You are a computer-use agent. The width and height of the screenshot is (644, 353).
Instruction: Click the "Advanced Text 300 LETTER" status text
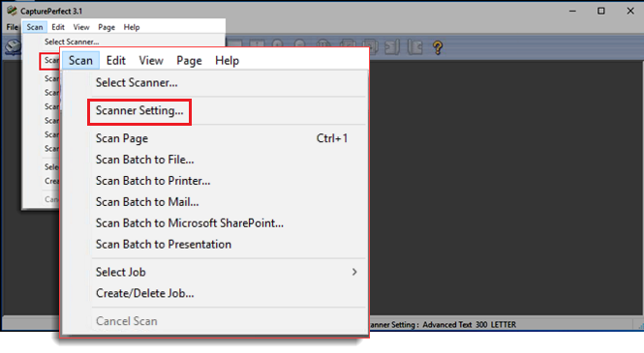click(x=469, y=325)
